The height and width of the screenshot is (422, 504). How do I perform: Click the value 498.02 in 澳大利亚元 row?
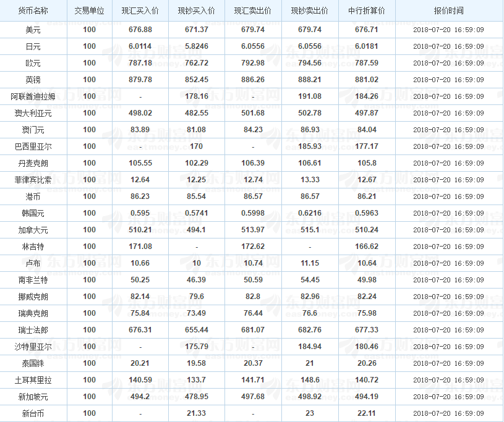(140, 113)
